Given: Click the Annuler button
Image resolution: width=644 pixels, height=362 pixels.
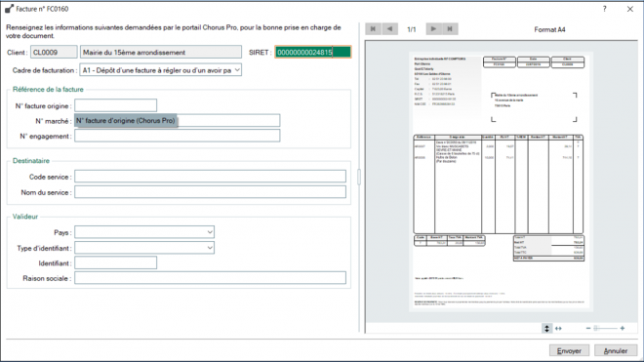Looking at the screenshot, I should point(616,350).
